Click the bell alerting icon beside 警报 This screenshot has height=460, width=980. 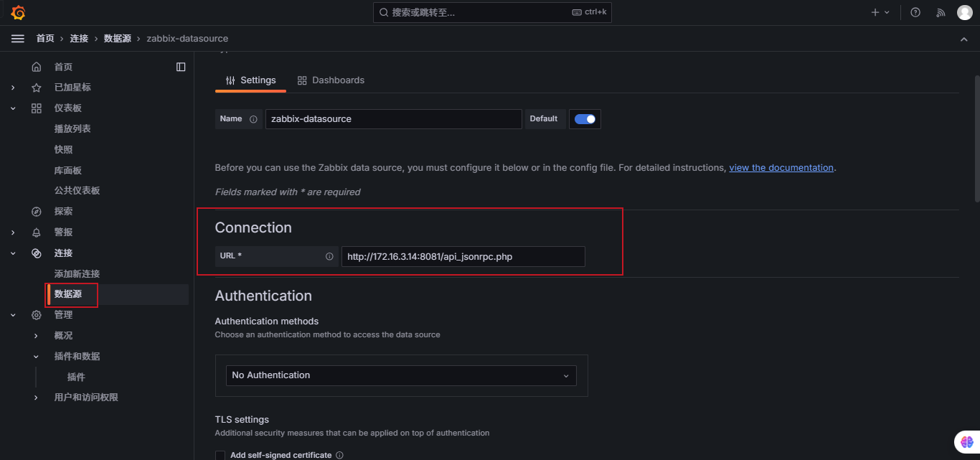click(37, 233)
